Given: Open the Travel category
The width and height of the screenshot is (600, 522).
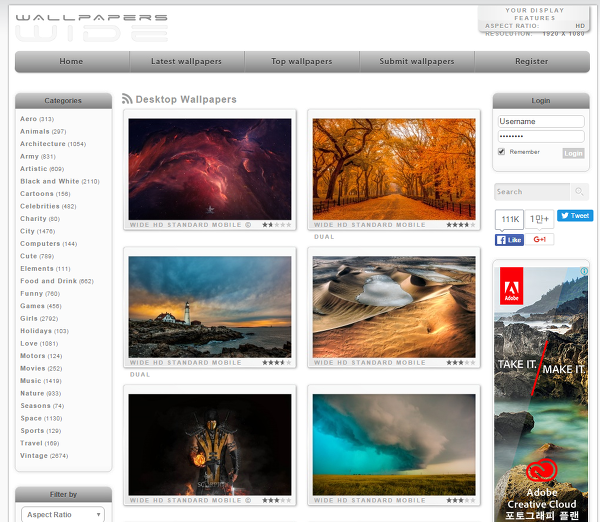Looking at the screenshot, I should pyautogui.click(x=39, y=443).
